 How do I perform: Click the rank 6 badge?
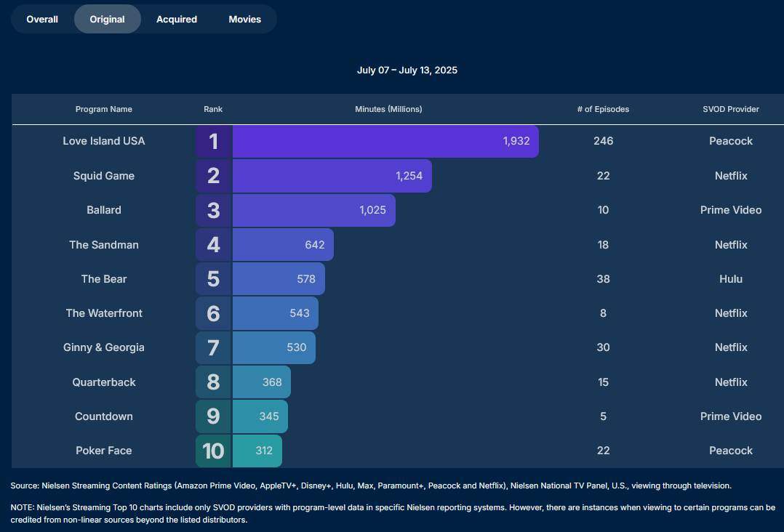213,313
